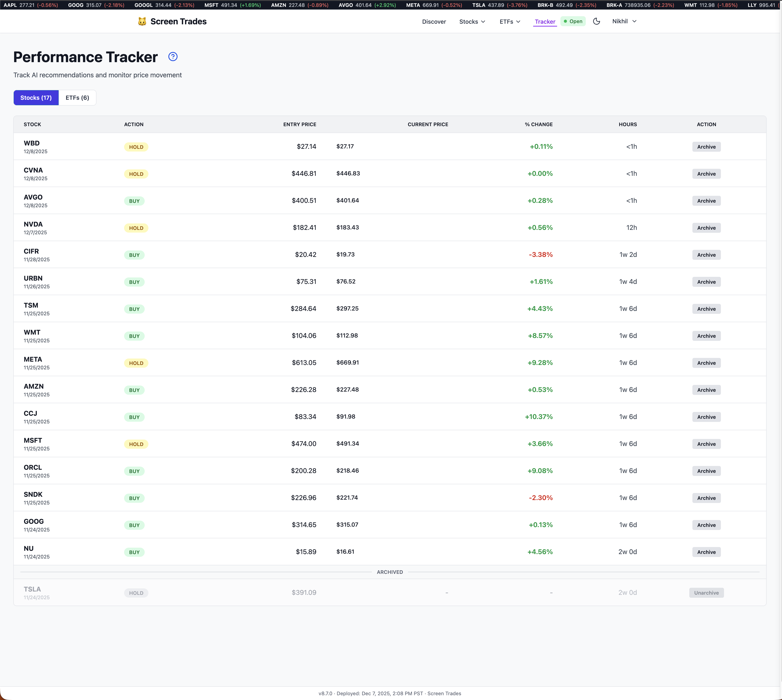Archive the CVNA recommendation
Viewport: 782px width, 700px height.
click(x=706, y=174)
